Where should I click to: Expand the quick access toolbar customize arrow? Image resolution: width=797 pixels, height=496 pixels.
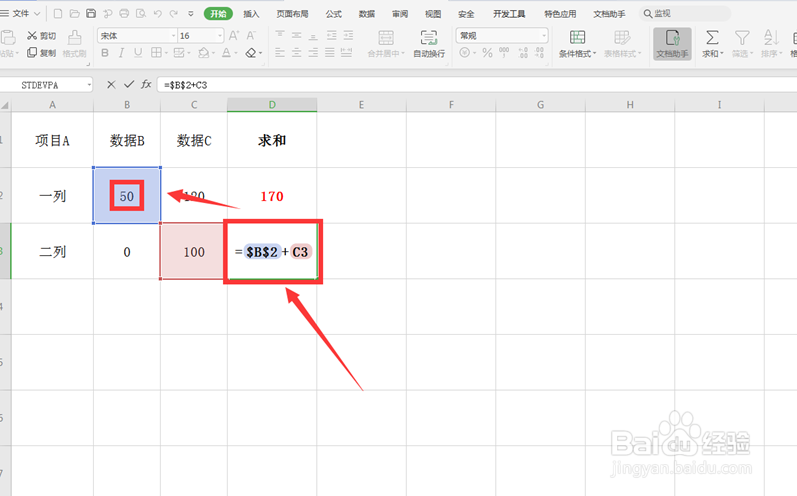pyautogui.click(x=191, y=14)
